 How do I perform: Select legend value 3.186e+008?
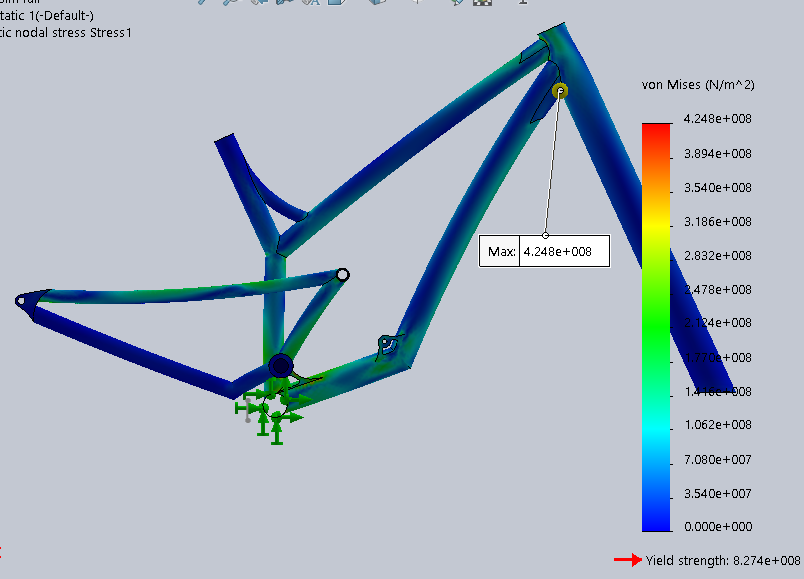(x=717, y=222)
